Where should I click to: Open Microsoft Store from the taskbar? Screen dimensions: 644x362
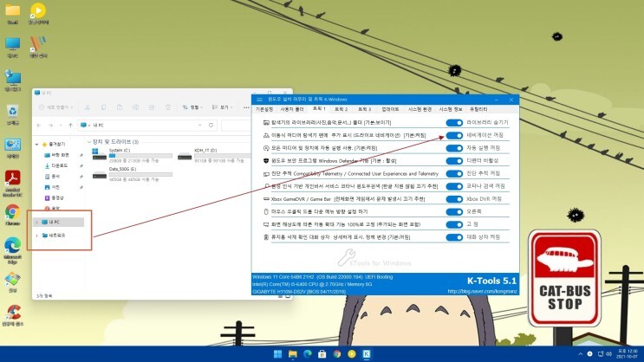322,354
